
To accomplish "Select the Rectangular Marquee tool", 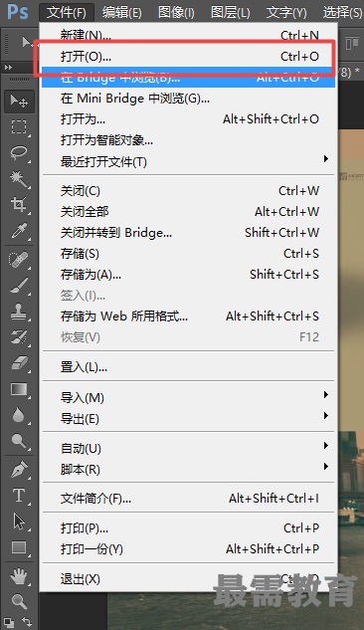I will point(19,127).
